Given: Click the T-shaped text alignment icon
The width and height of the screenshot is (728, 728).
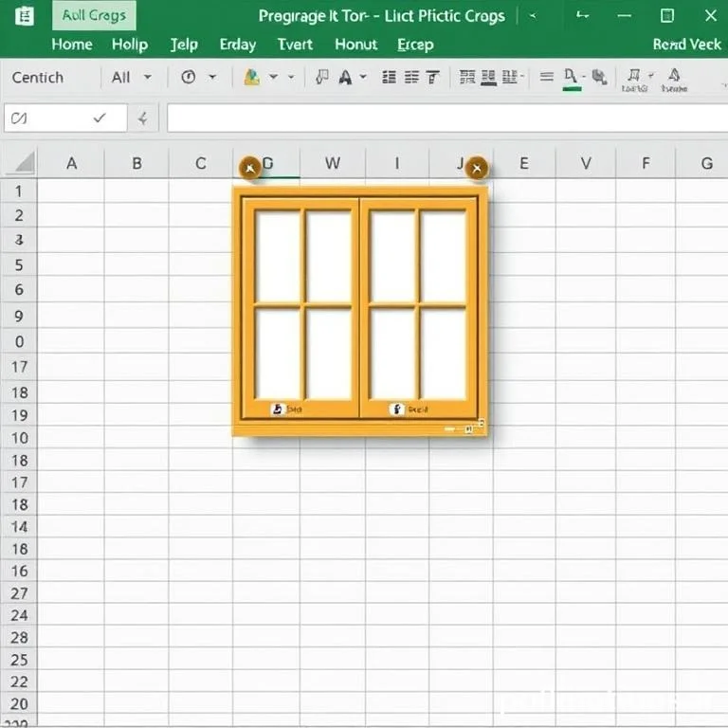Looking at the screenshot, I should point(432,77).
